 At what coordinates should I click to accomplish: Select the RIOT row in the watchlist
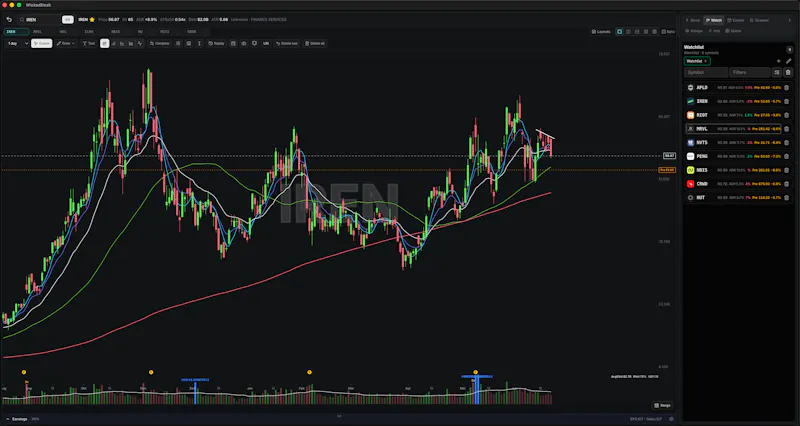point(738,115)
